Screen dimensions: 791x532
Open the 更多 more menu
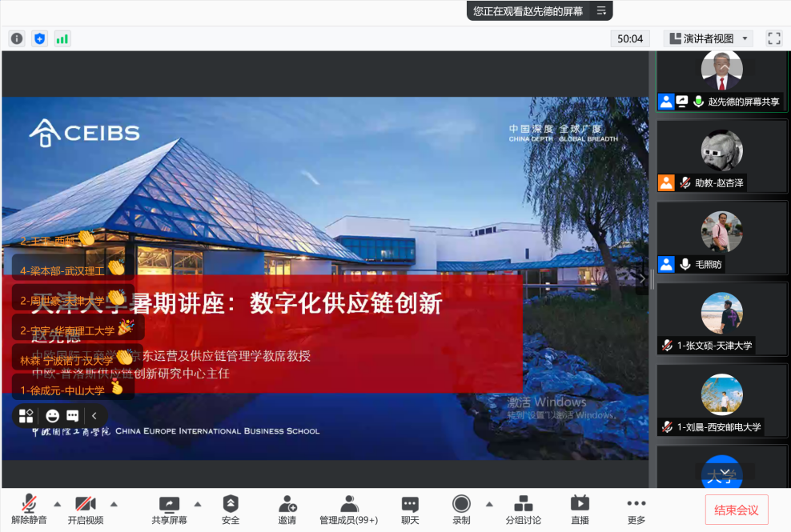[x=636, y=510]
